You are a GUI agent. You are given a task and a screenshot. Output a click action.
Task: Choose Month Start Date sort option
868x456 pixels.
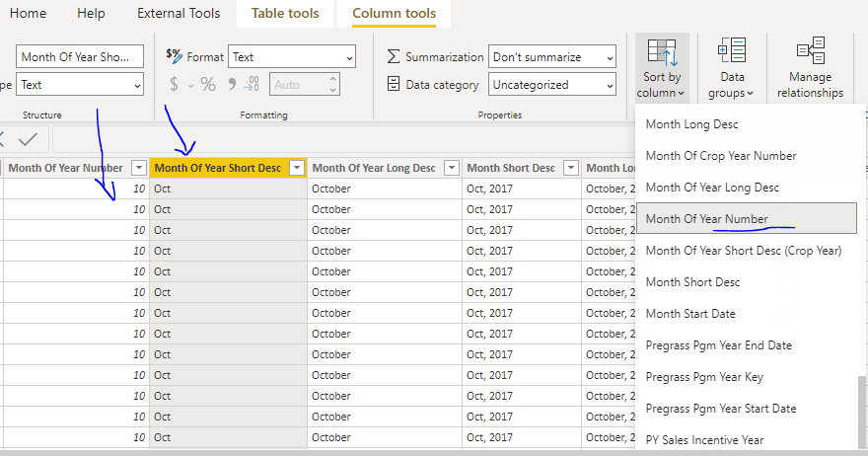tap(747, 314)
